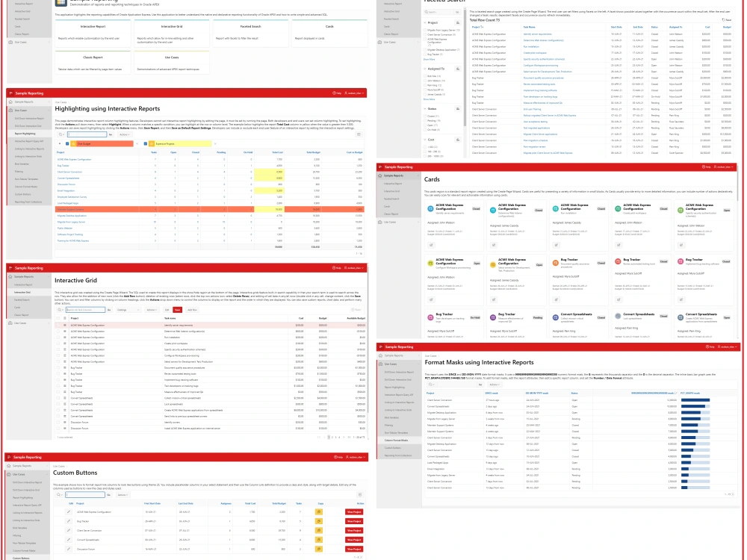
Task: Click Show More link under Project facet
Action: tap(430, 60)
